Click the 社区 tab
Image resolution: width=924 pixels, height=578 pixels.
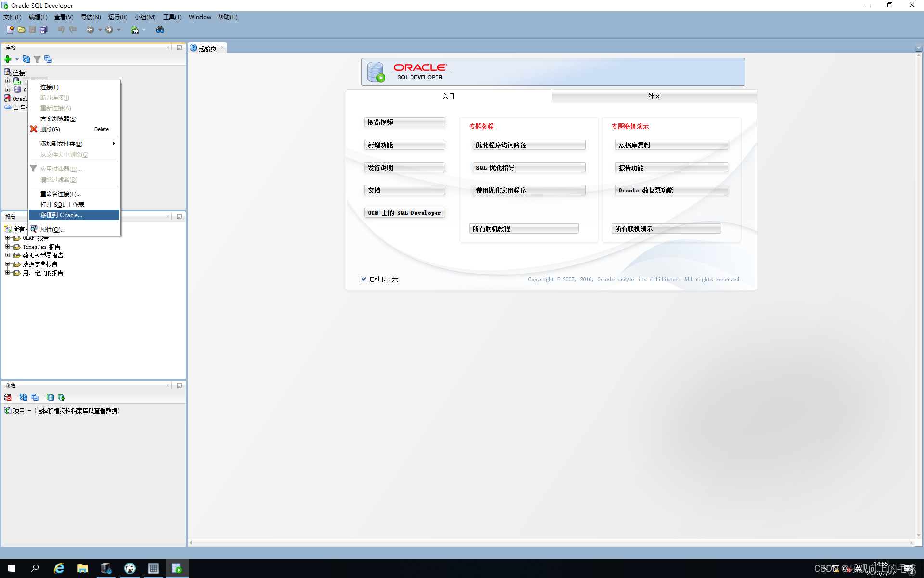(x=654, y=96)
